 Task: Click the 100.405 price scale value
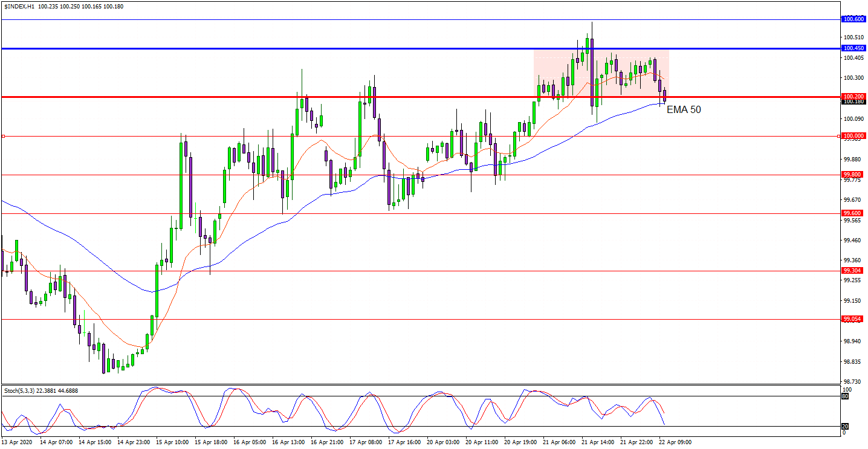pos(853,57)
